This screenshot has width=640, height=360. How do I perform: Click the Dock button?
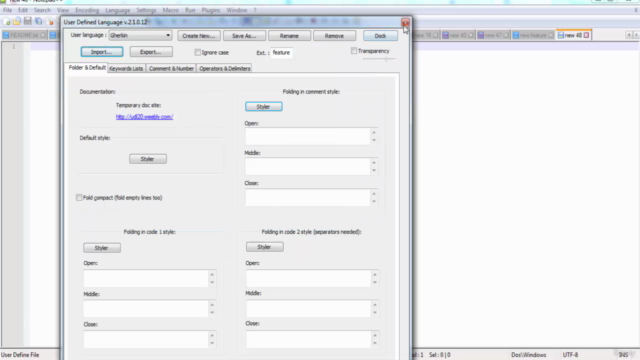[x=380, y=36]
